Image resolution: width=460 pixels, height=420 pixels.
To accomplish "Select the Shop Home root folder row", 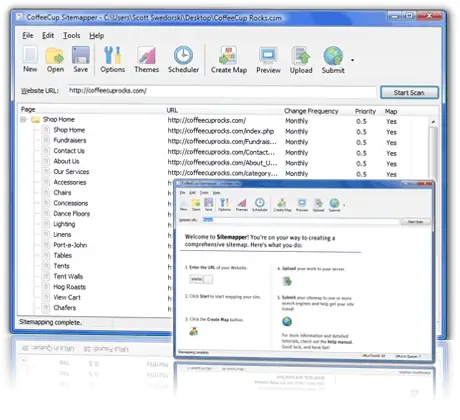I will 59,119.
